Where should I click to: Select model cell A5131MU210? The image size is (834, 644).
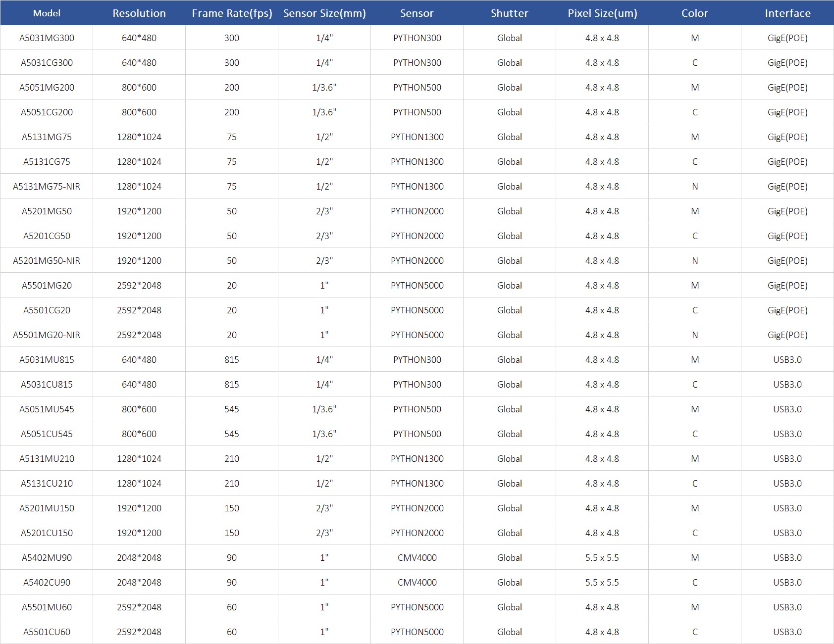click(47, 459)
